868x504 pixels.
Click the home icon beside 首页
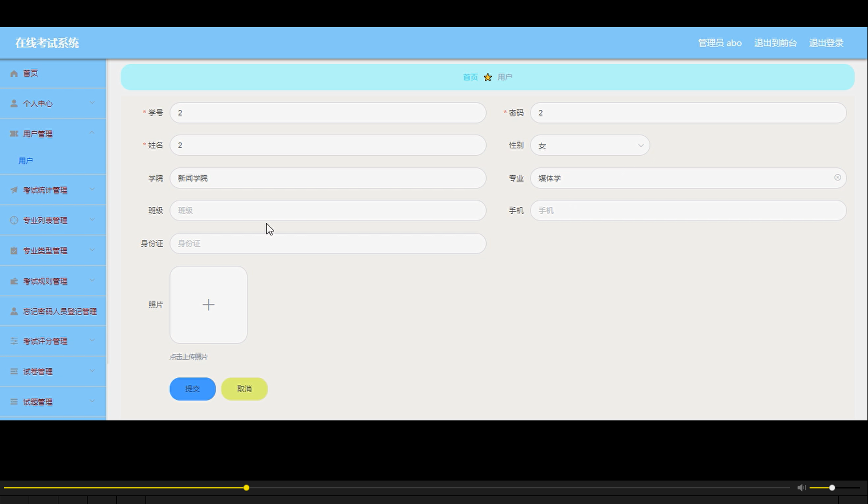[x=14, y=73]
